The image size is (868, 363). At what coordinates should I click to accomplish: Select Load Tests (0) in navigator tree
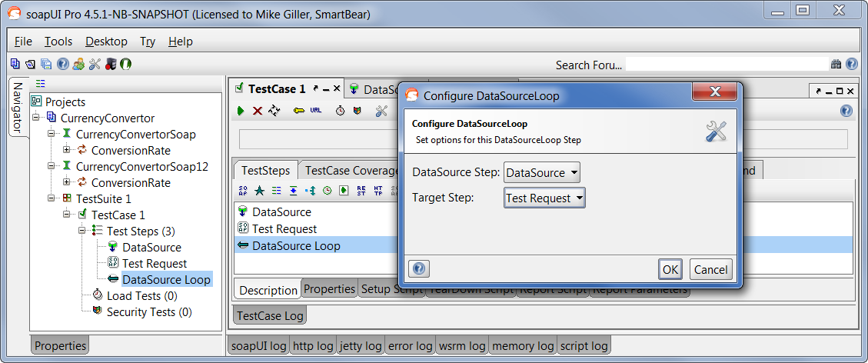(x=141, y=296)
